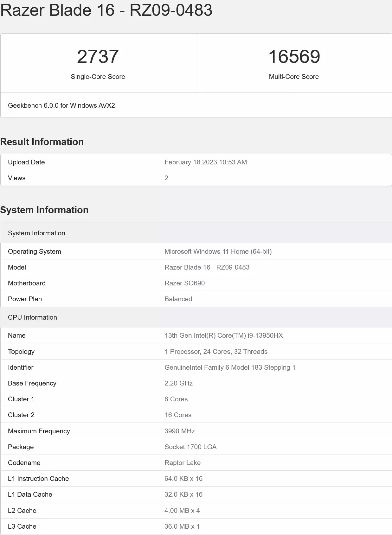Click the single-core score 2737
This screenshot has height=535, width=392.
click(98, 57)
